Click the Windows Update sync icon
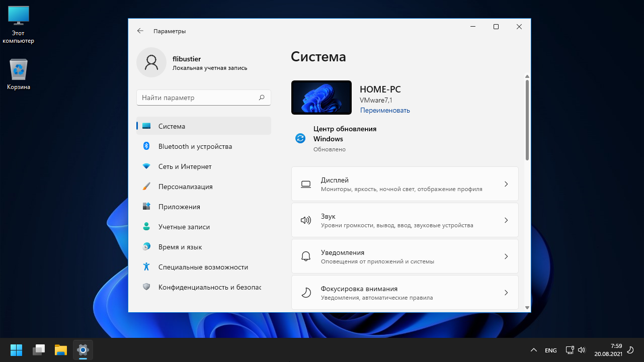The image size is (644, 362). coord(300,139)
